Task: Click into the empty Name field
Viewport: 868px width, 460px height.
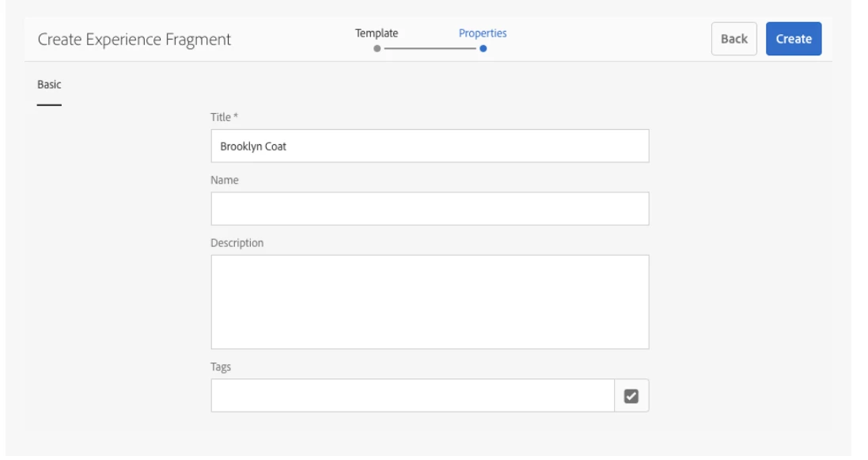Action: 430,208
